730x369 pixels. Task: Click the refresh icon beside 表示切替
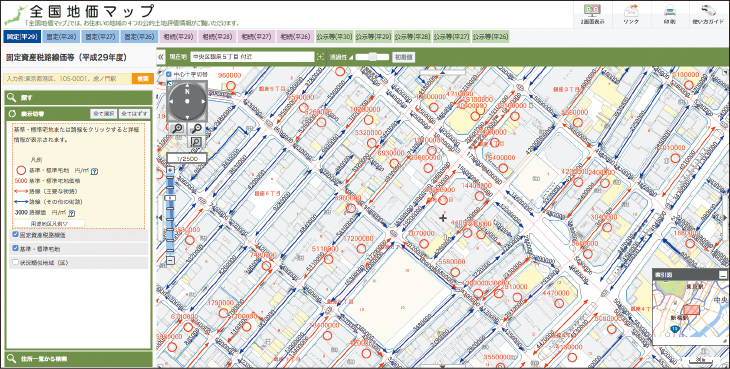tap(12, 114)
